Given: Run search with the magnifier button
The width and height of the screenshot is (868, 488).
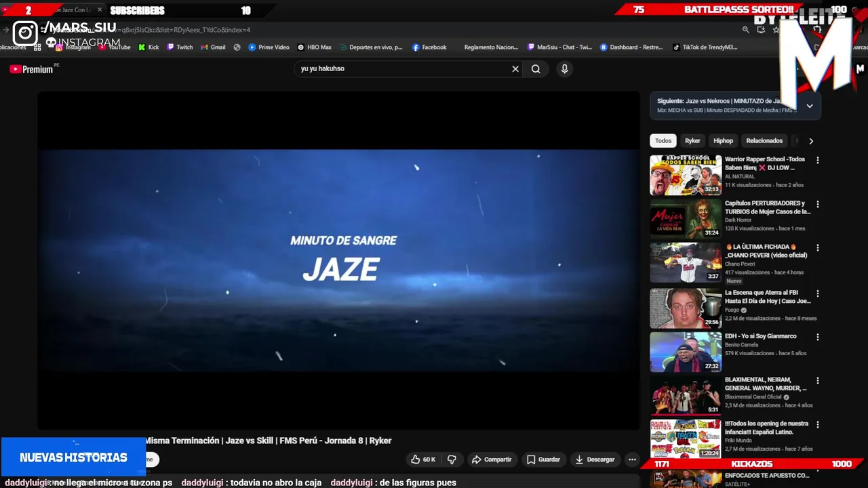Looking at the screenshot, I should (x=536, y=68).
